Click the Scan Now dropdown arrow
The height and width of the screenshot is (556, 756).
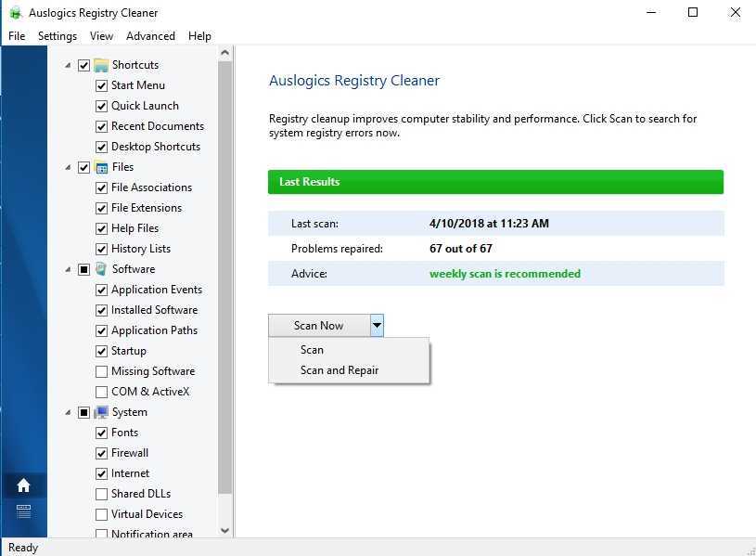(377, 326)
